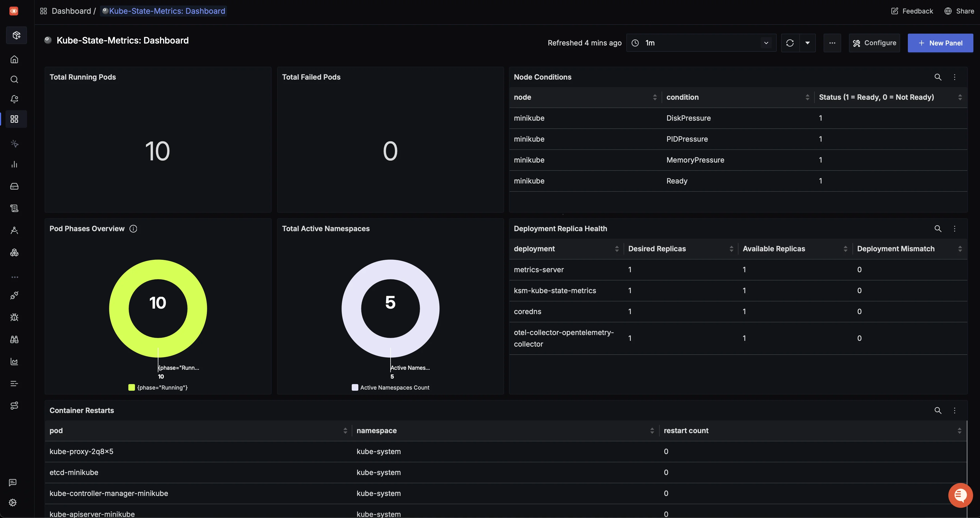Screen dimensions: 980x518
Task: Open the Search tool from sidebar
Action: pos(14,79)
